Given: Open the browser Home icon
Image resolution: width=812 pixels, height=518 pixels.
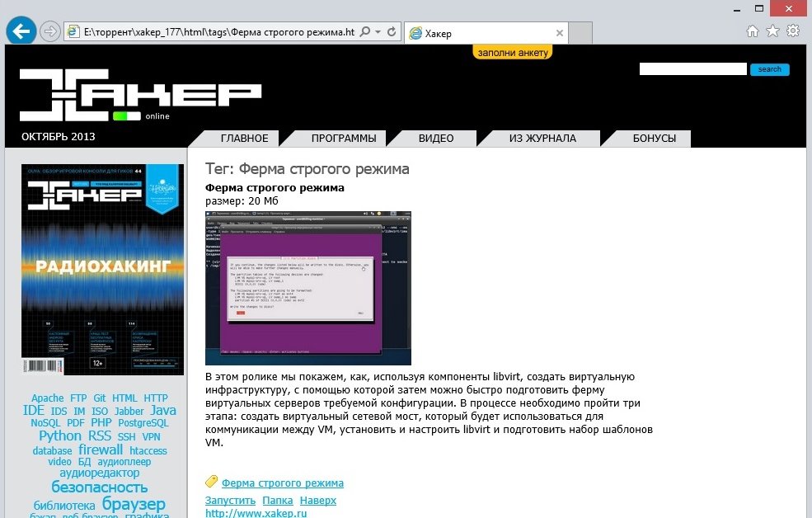Looking at the screenshot, I should point(753,31).
